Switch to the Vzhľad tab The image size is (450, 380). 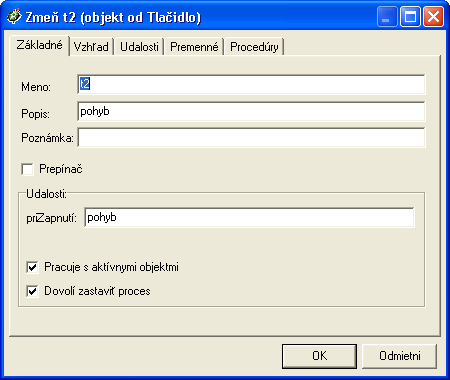coord(91,47)
